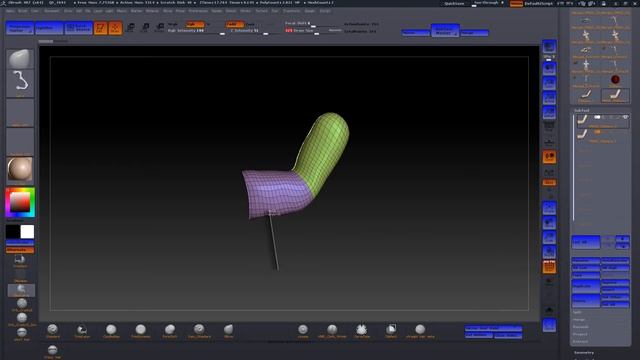Select the Standard brush in the bottom shelf
The width and height of the screenshot is (640, 360).
(x=53, y=331)
